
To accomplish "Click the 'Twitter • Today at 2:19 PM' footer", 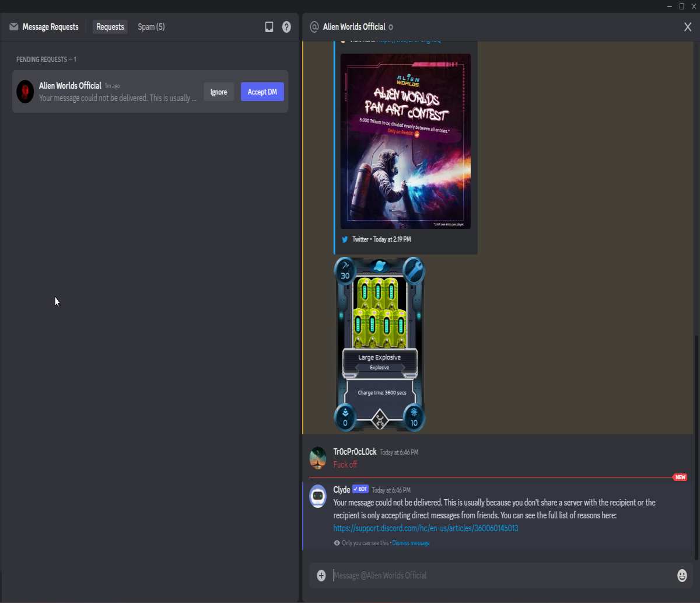I will [x=381, y=239].
